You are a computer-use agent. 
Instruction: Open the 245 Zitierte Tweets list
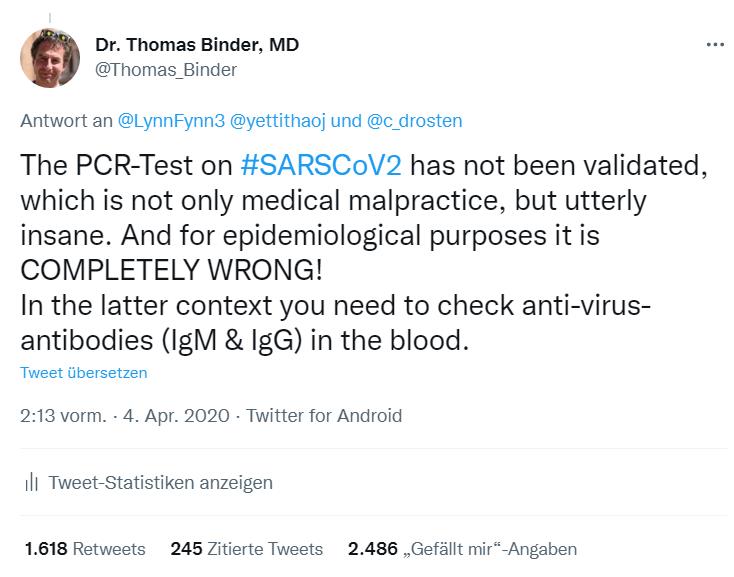point(247,549)
